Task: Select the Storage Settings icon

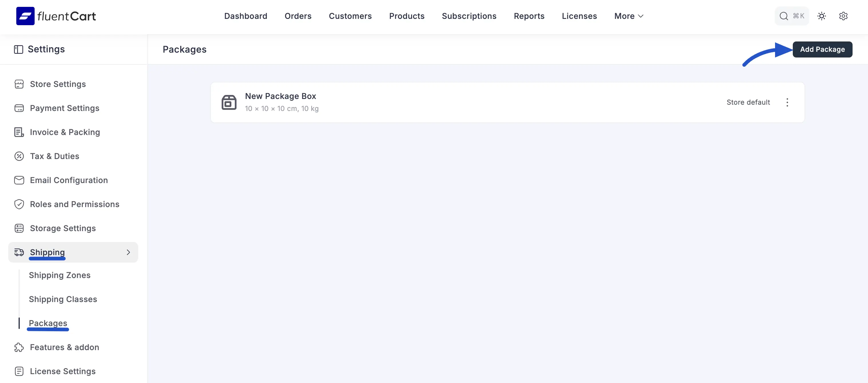Action: 19,228
